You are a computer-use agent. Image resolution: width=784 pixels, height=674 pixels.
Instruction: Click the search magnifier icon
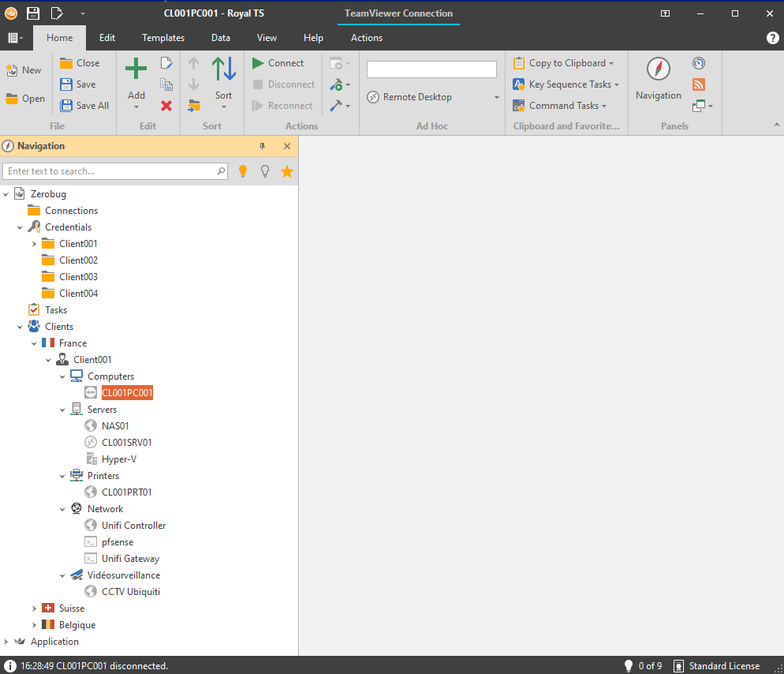pos(221,171)
